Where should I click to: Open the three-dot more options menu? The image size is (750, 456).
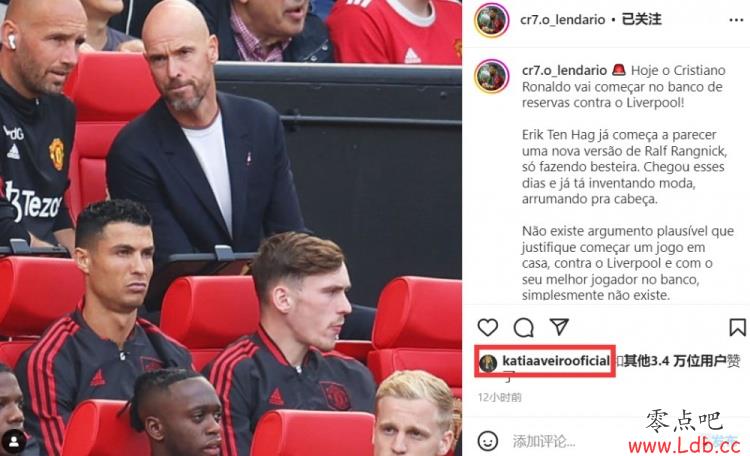(x=736, y=20)
